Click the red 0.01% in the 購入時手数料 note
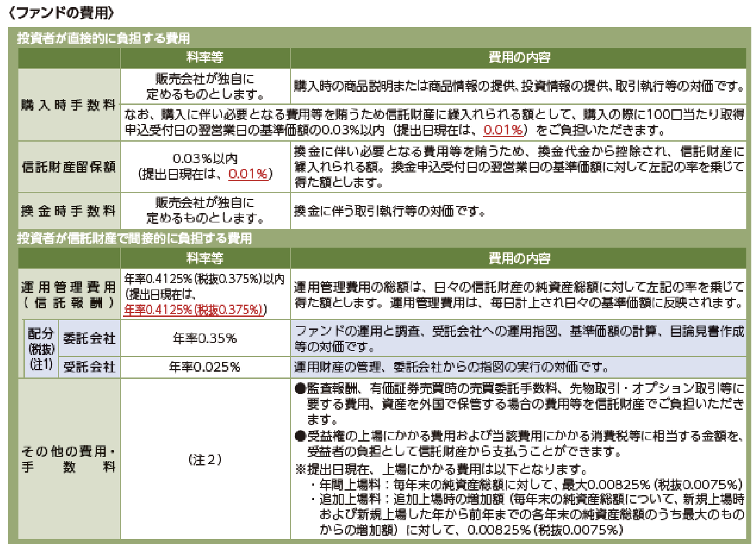This screenshot has height=548, width=756. (503, 130)
